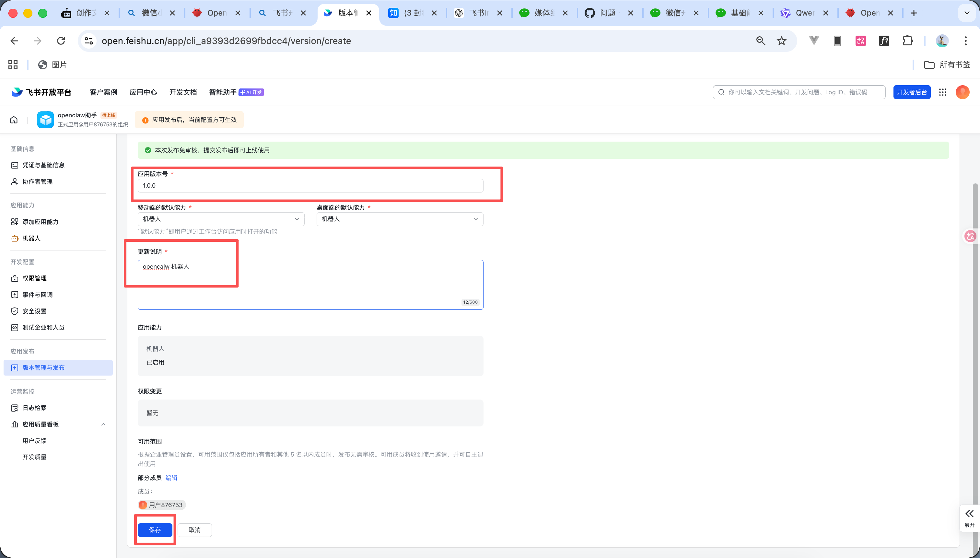
Task: Click 编辑 link next to 部分成员
Action: (x=171, y=478)
